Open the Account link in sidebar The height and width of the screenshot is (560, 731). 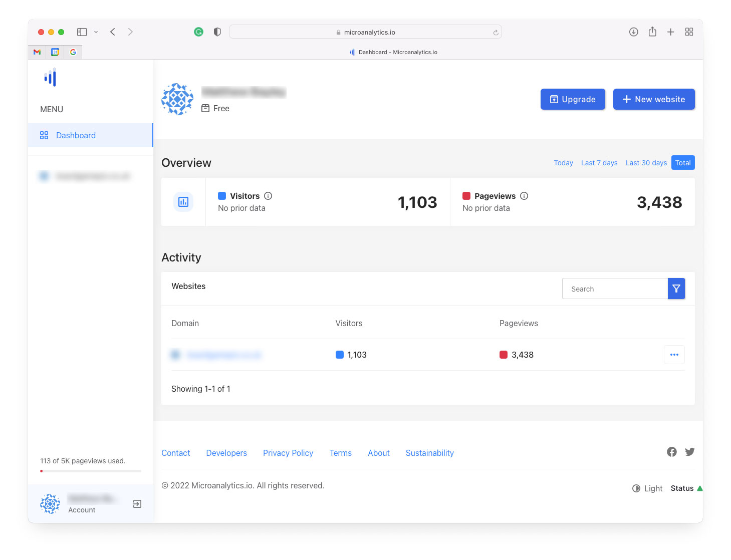[x=82, y=510]
